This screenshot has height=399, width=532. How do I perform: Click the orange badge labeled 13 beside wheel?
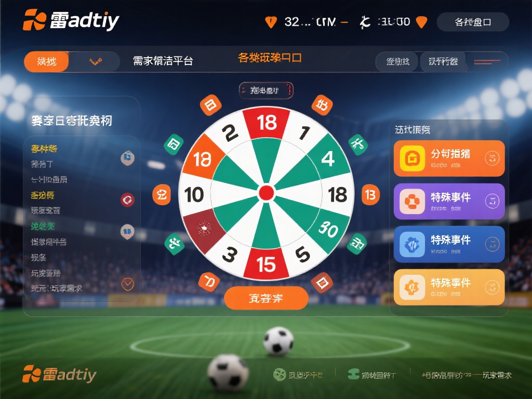[x=370, y=195]
